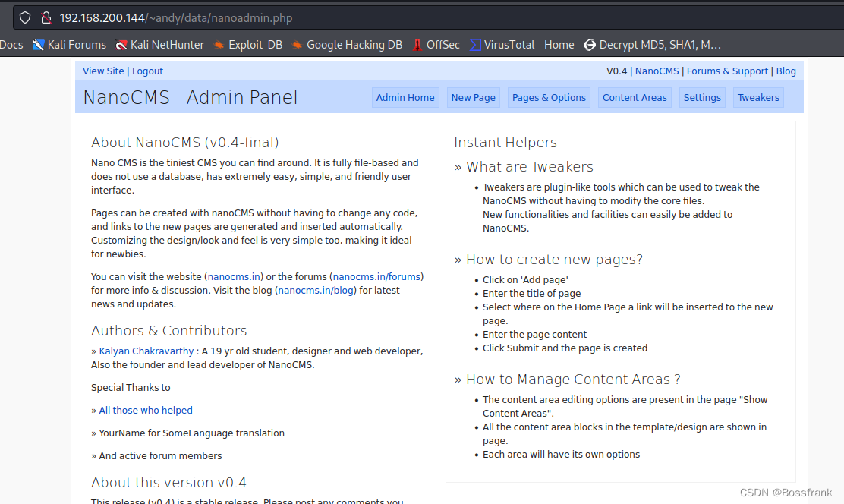The width and height of the screenshot is (844, 504).
Task: Click 'And active forum members' line
Action: pos(156,456)
